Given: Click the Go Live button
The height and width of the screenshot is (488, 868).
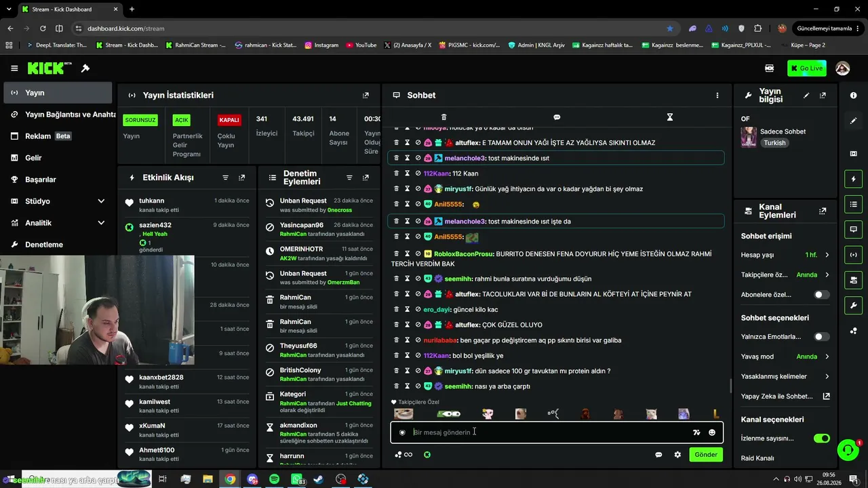Looking at the screenshot, I should 806,68.
